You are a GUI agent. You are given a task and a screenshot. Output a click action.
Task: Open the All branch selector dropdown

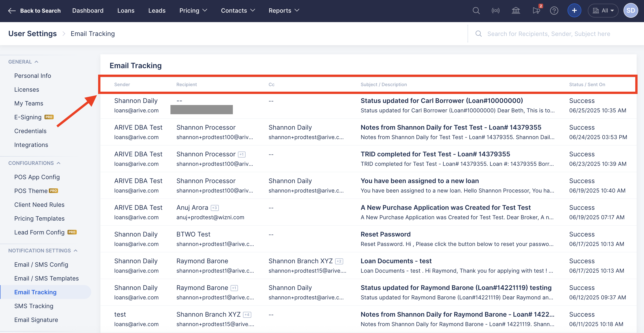[603, 11]
